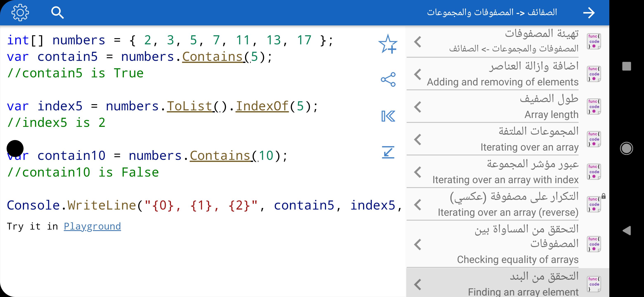Image resolution: width=644 pixels, height=297 pixels.
Task: Open the search magnifier
Action: [58, 13]
